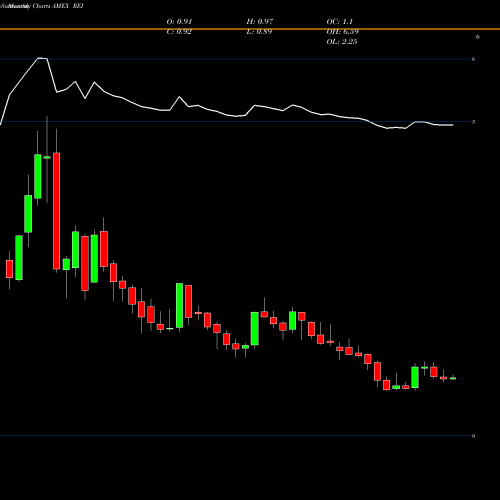Click the '5' price axis label
This screenshot has width=500, height=500.
pos(474,122)
